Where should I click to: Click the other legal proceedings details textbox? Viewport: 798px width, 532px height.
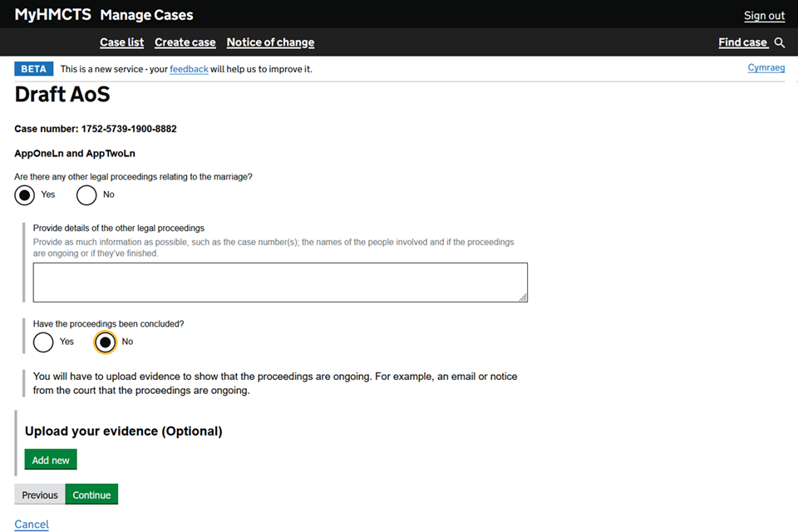pyautogui.click(x=279, y=282)
